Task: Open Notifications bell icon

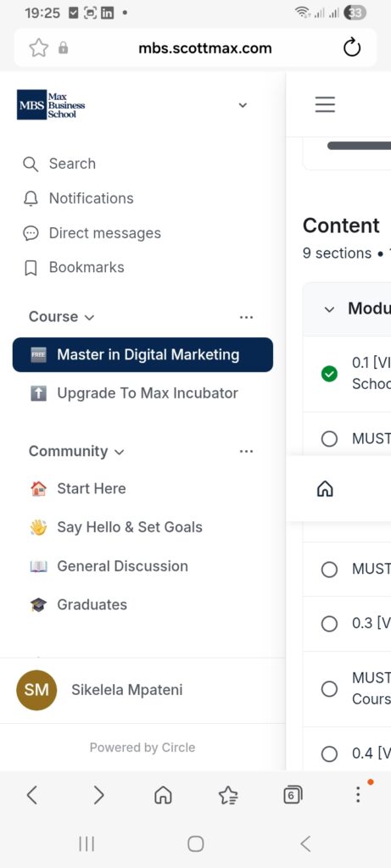Action: [31, 198]
